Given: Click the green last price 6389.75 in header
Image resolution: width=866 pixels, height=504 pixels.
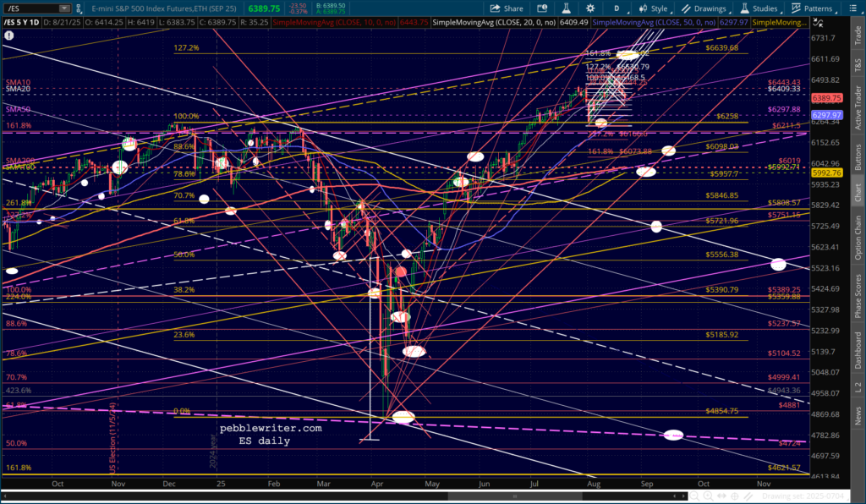Looking at the screenshot, I should (264, 8).
